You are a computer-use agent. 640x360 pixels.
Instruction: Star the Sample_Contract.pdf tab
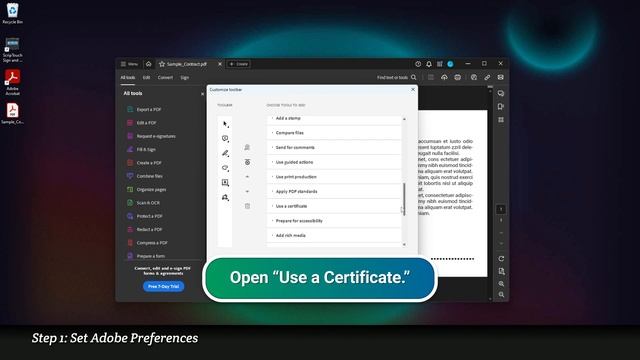click(x=162, y=64)
